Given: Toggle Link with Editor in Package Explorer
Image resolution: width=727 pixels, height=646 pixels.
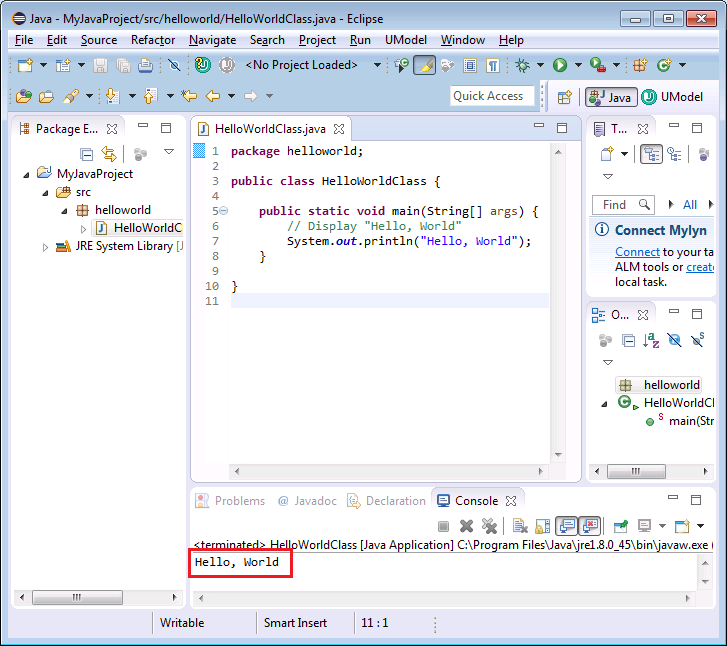Looking at the screenshot, I should click(109, 153).
